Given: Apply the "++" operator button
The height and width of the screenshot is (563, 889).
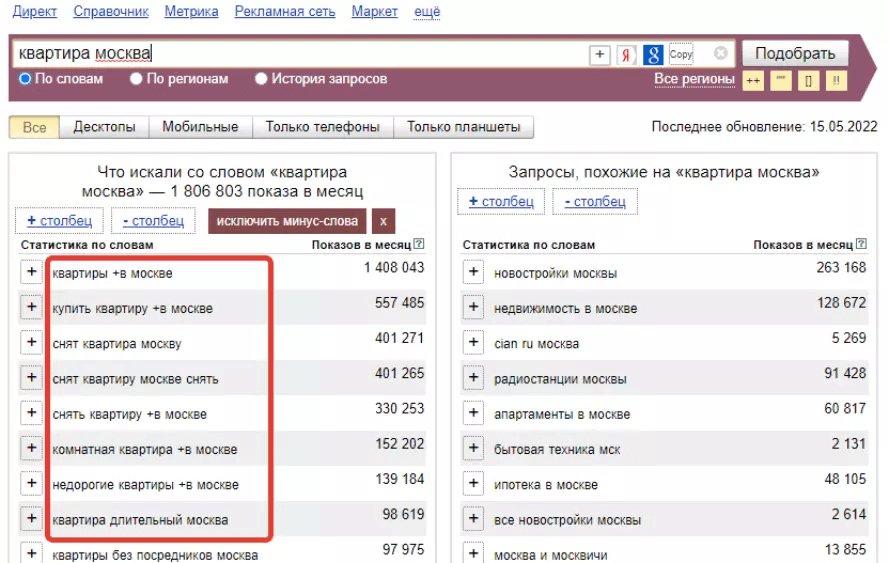Looking at the screenshot, I should click(753, 80).
